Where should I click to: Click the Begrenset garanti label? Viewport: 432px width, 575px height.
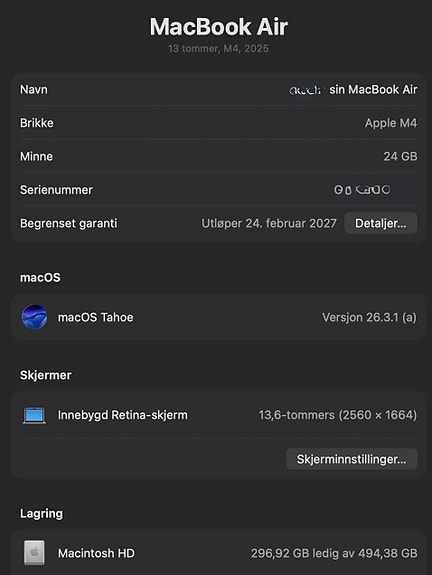coord(69,223)
